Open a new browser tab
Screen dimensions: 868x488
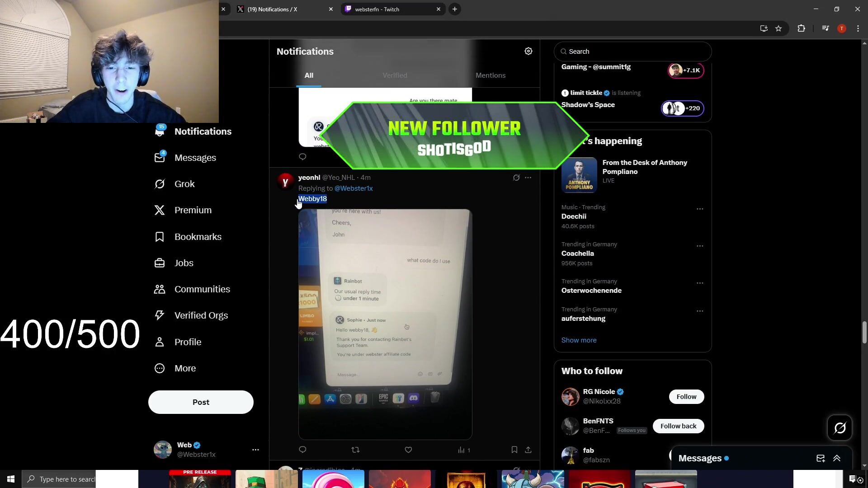pos(455,9)
